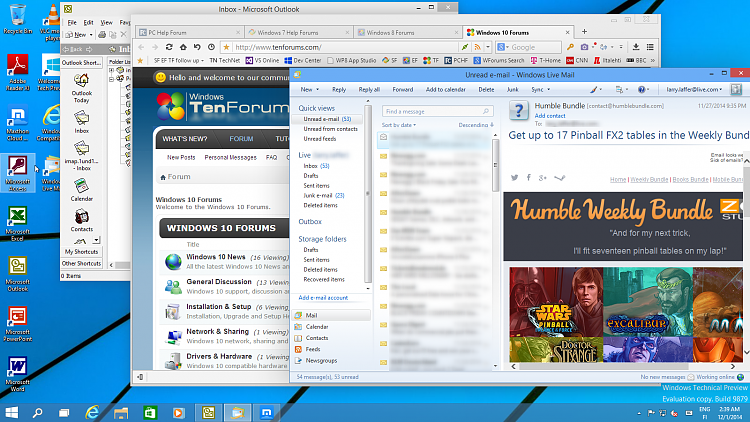Select Microsoft Word desktop icon
This screenshot has height=422, width=750.
[x=18, y=374]
